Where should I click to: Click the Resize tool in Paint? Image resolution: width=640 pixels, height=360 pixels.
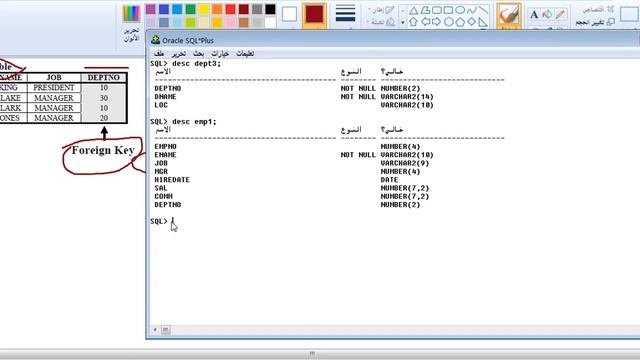click(x=595, y=22)
